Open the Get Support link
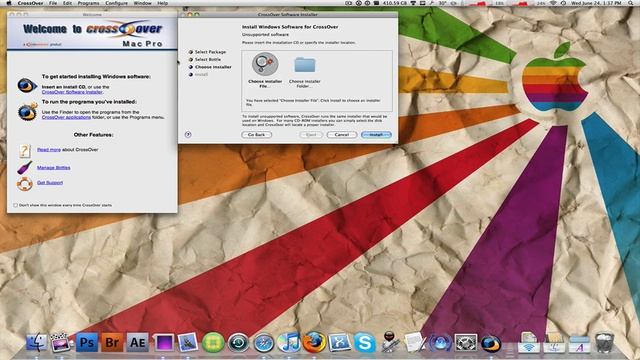This screenshot has height=360, width=640. click(50, 183)
